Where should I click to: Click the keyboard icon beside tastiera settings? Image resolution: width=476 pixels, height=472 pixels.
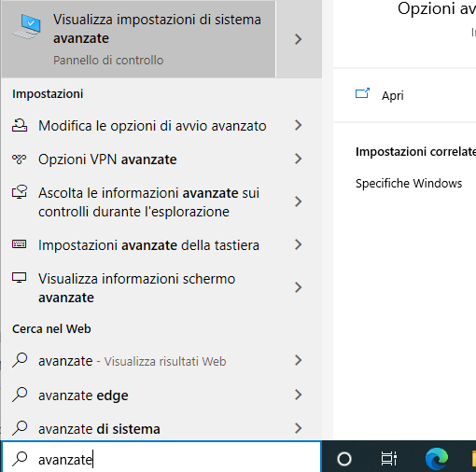point(20,244)
